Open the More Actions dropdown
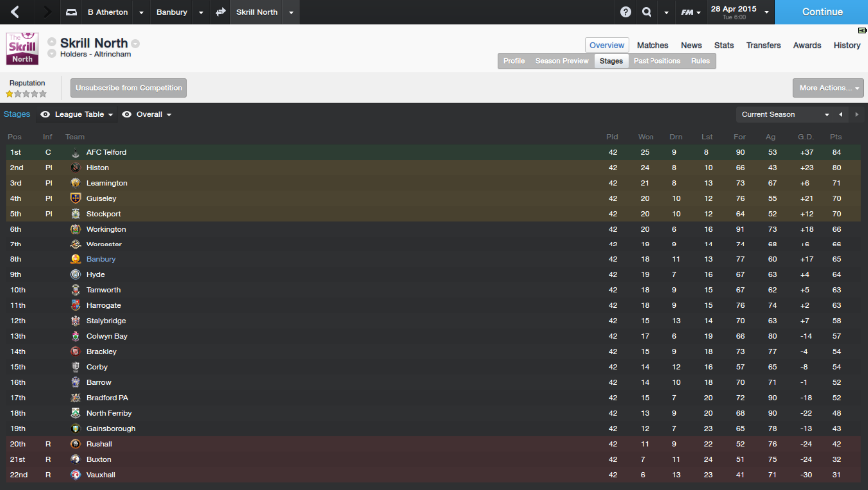The height and width of the screenshot is (490, 868). point(828,88)
